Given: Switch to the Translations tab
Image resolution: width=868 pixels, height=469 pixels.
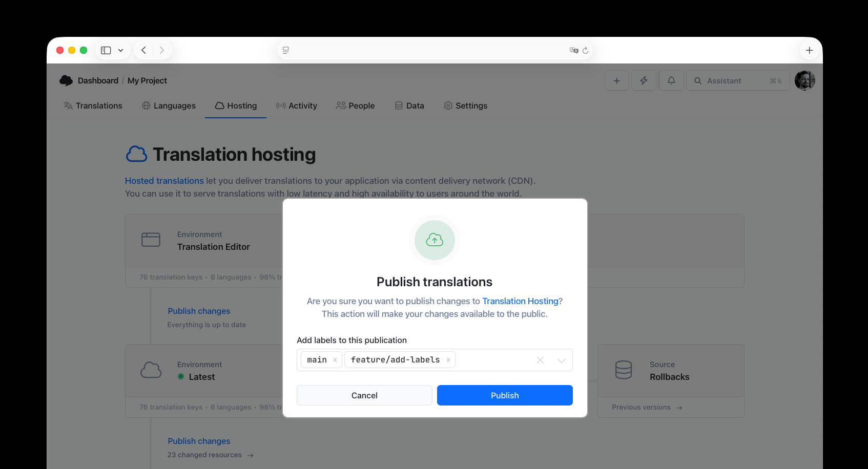Looking at the screenshot, I should pos(93,105).
